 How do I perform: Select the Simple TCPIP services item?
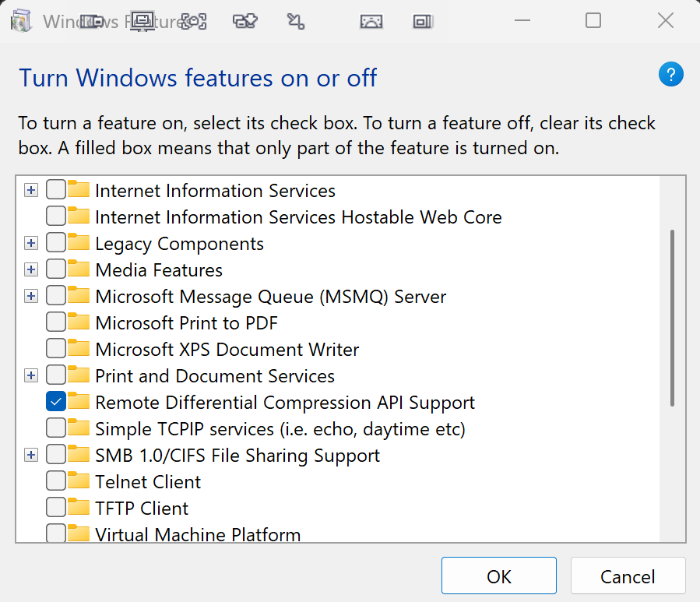pos(280,428)
